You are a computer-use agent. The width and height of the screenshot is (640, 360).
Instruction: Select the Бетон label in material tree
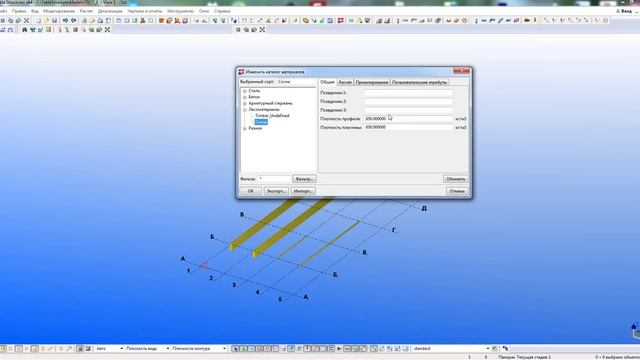coord(254,97)
